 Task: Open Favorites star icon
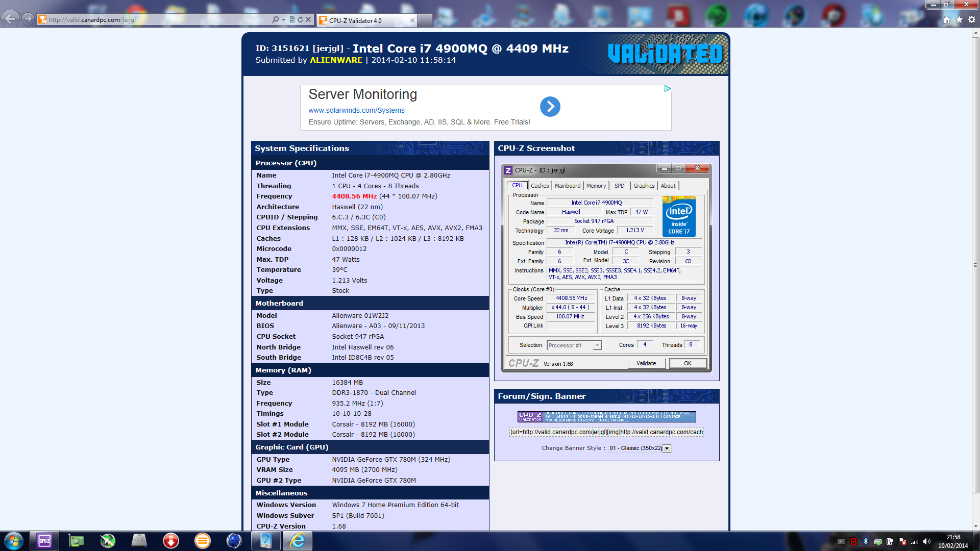pos(959,19)
